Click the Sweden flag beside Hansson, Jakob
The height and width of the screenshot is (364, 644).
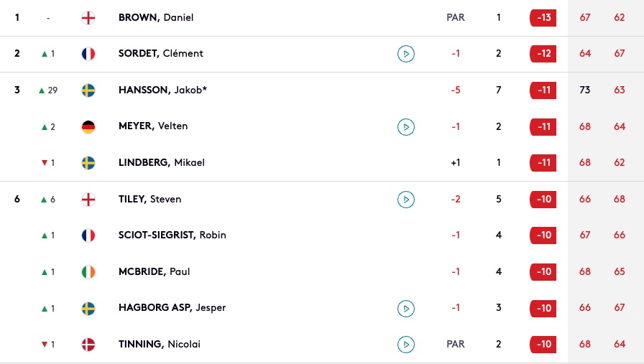[x=88, y=90]
